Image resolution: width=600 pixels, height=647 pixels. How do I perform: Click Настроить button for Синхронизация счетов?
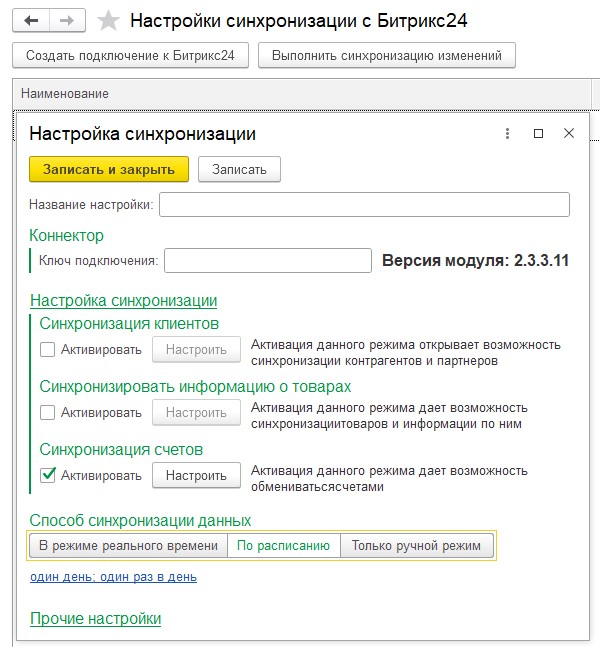pos(196,476)
